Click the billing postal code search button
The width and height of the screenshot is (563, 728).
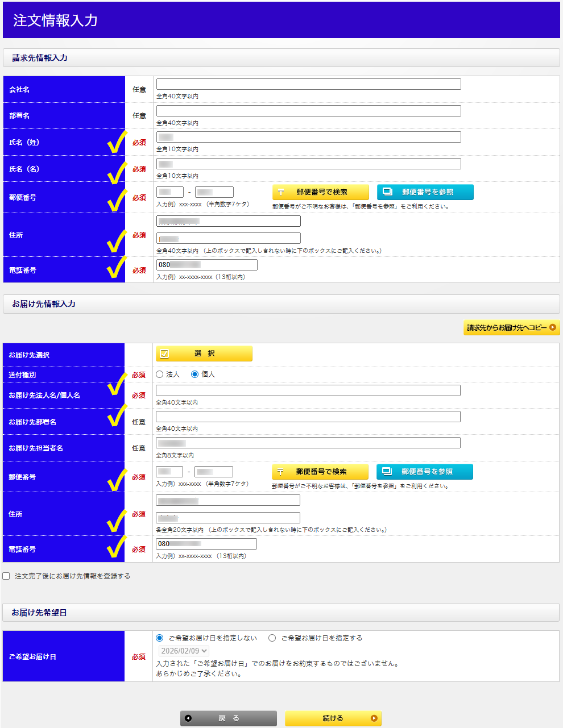320,192
